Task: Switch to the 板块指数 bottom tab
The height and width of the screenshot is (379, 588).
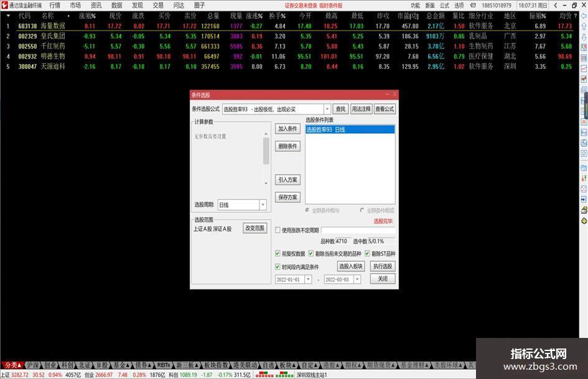Action: click(217, 365)
